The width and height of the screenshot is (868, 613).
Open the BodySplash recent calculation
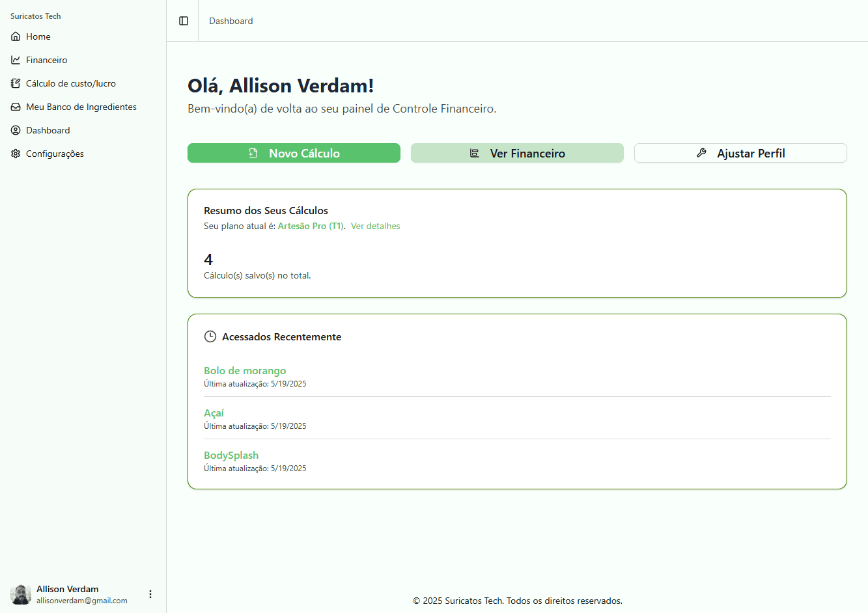point(231,455)
